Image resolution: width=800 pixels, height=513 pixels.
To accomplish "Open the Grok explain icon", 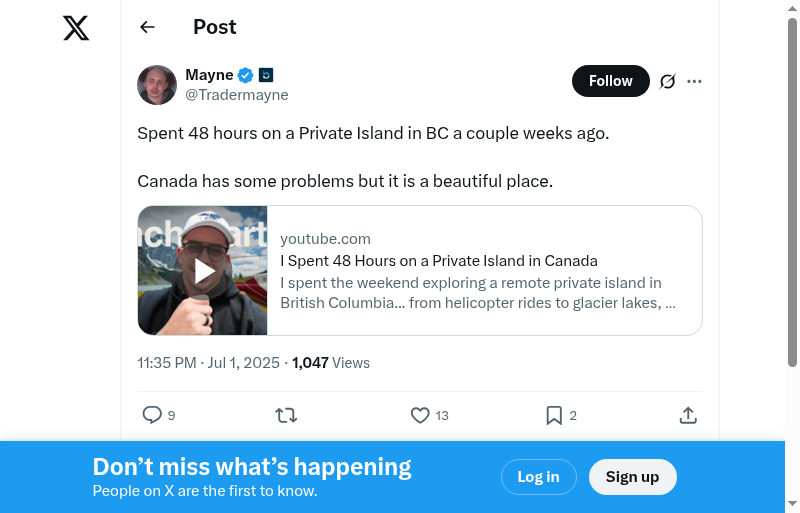I will click(668, 81).
